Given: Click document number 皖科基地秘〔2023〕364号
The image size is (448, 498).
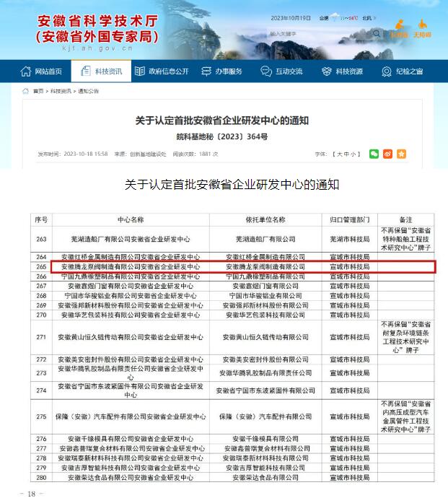Looking at the screenshot, I should coord(222,136).
